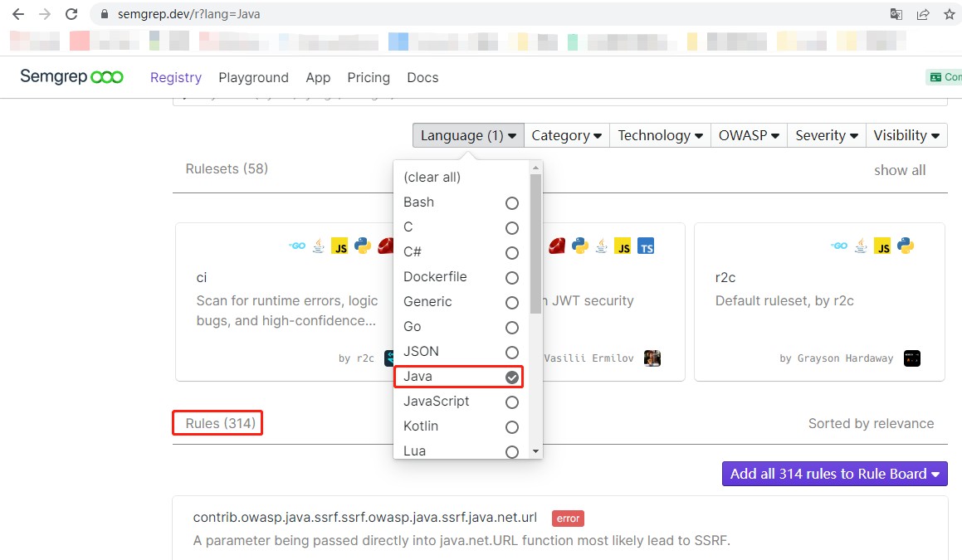Click the Java icon on the r2c ruleset card

(862, 246)
